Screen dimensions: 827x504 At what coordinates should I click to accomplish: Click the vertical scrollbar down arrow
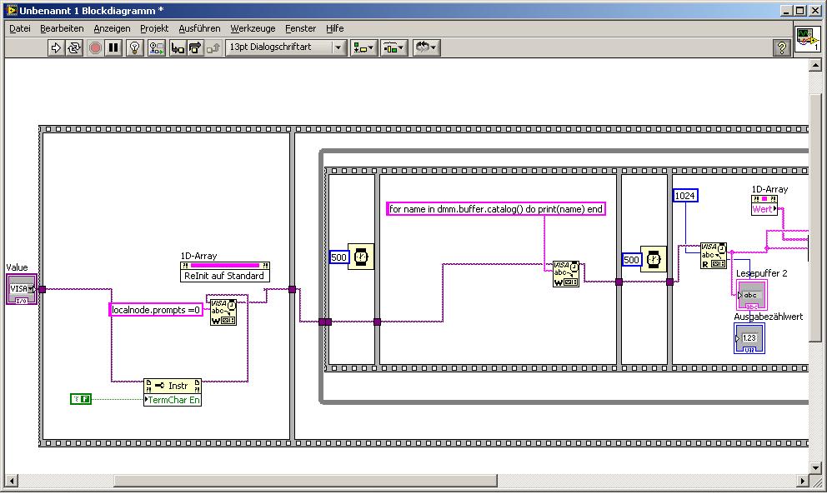(x=814, y=467)
